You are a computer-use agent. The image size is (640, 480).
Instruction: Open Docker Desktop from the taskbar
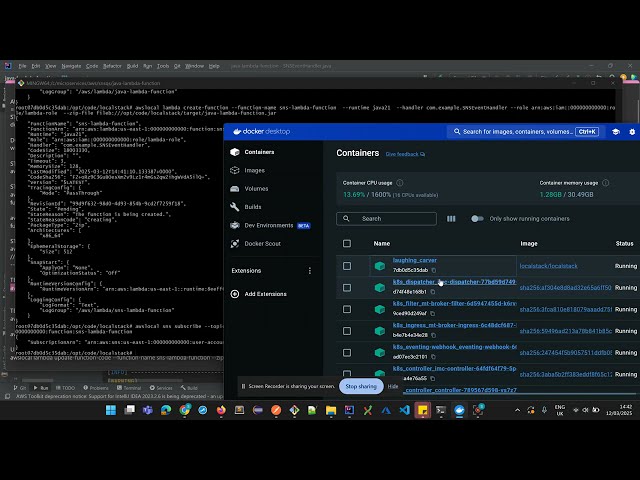point(459,410)
